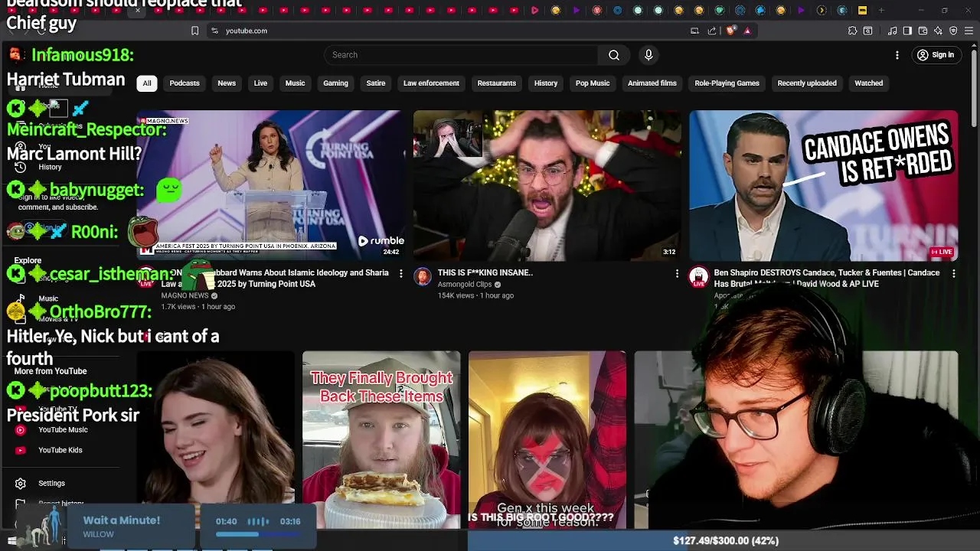
Task: Click the screen cast icon in address bar
Action: coord(694,31)
